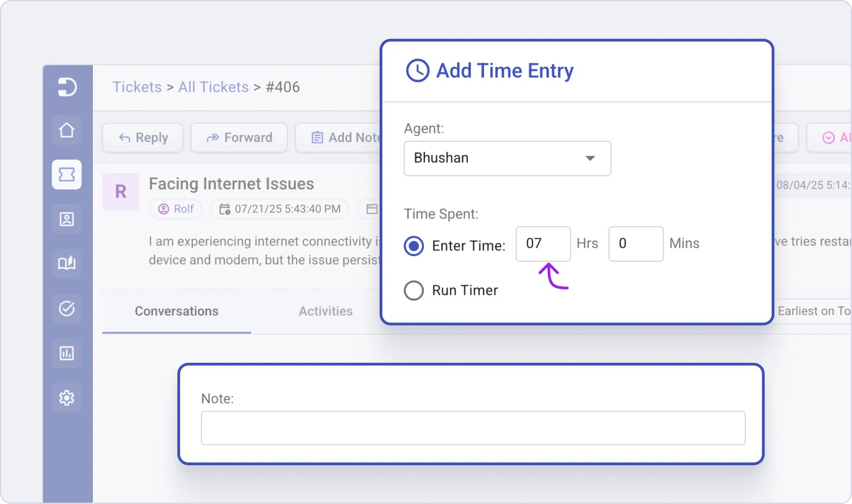Expand the All Tickets breadcrumb link
852x504 pixels.
tap(213, 87)
